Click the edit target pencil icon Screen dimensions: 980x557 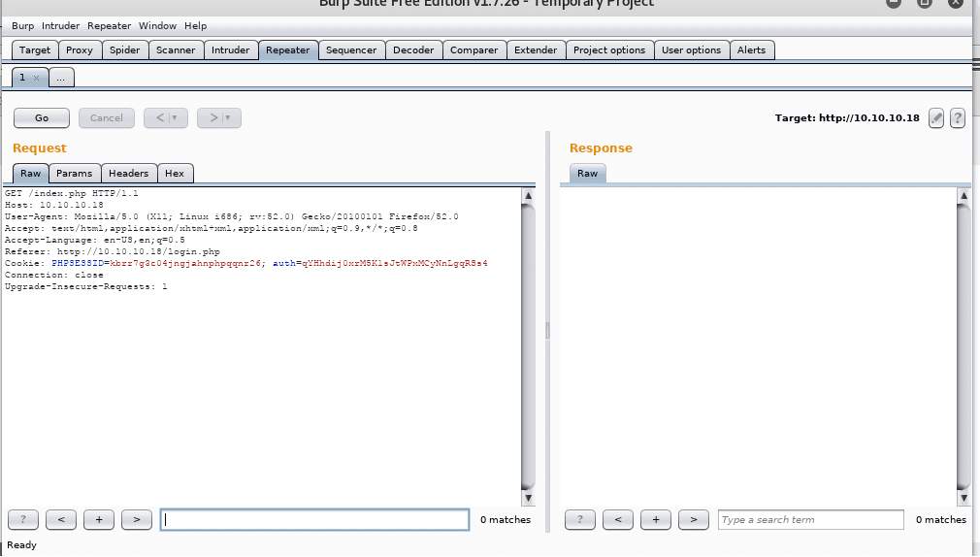(x=936, y=118)
